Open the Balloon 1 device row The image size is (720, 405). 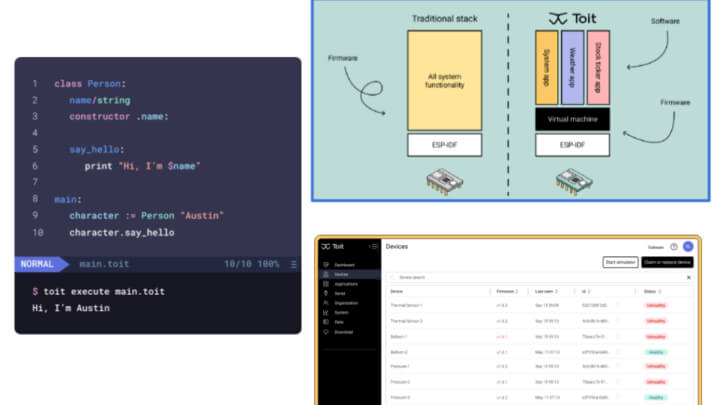[x=540, y=337]
